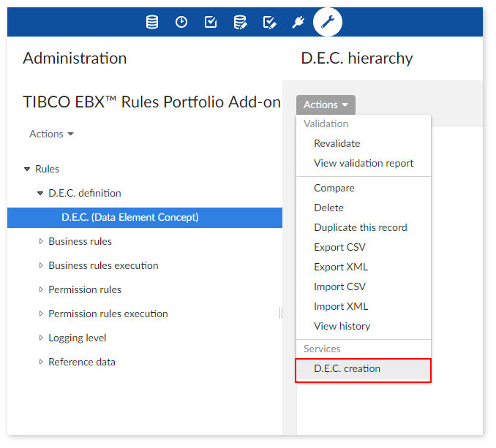This screenshot has height=448, width=496.
Task: Collapse the Rules tree node
Action: tap(27, 170)
